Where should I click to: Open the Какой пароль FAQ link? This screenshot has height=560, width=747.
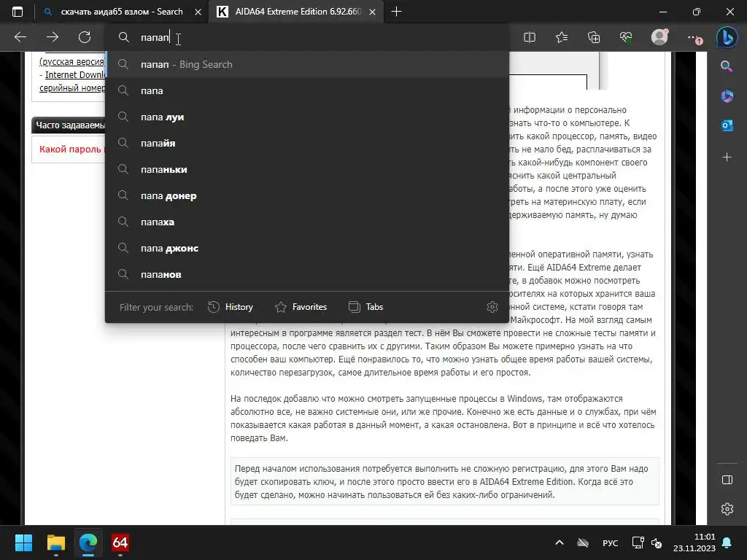point(71,149)
